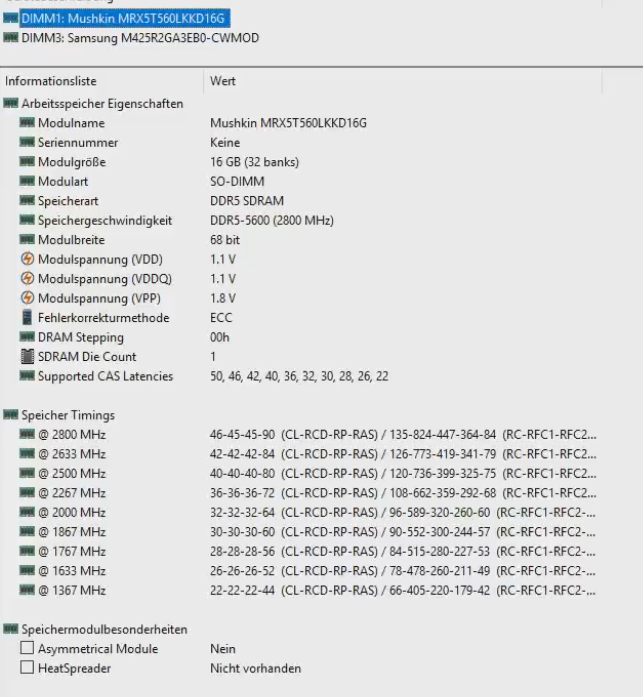The height and width of the screenshot is (697, 643).
Task: Click the Modulspannung (VDDQ) voltage icon
Action: click(x=28, y=279)
